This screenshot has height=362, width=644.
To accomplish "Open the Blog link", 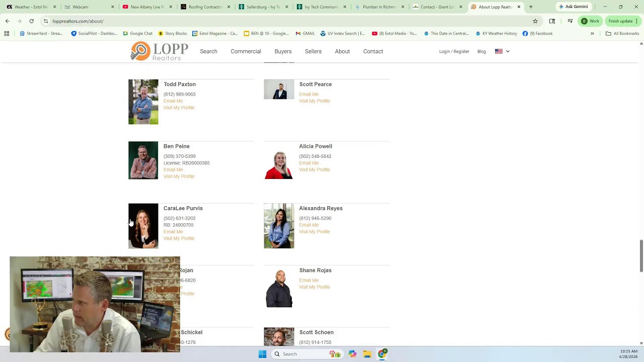I will click(481, 51).
